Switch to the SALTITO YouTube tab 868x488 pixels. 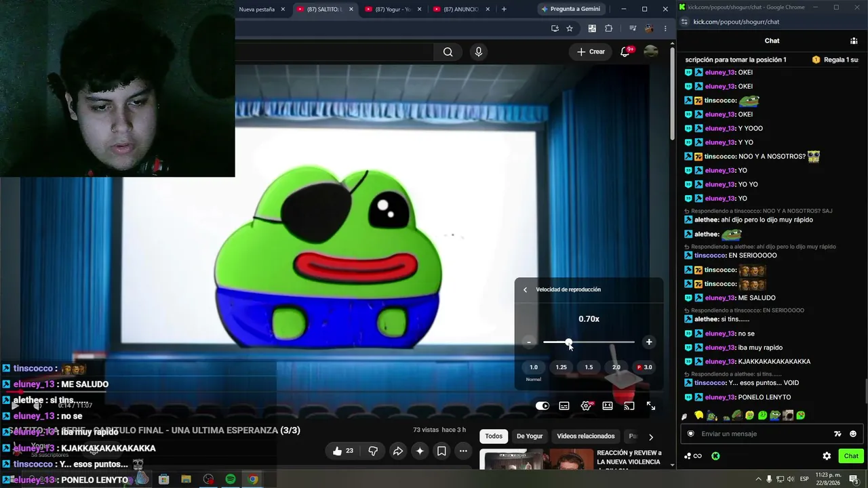325,9
